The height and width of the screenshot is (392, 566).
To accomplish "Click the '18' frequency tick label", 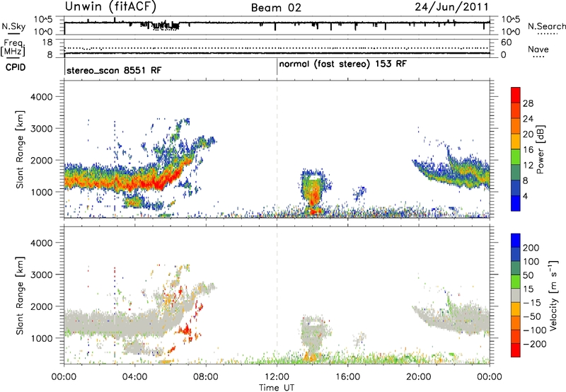I will [x=47, y=42].
